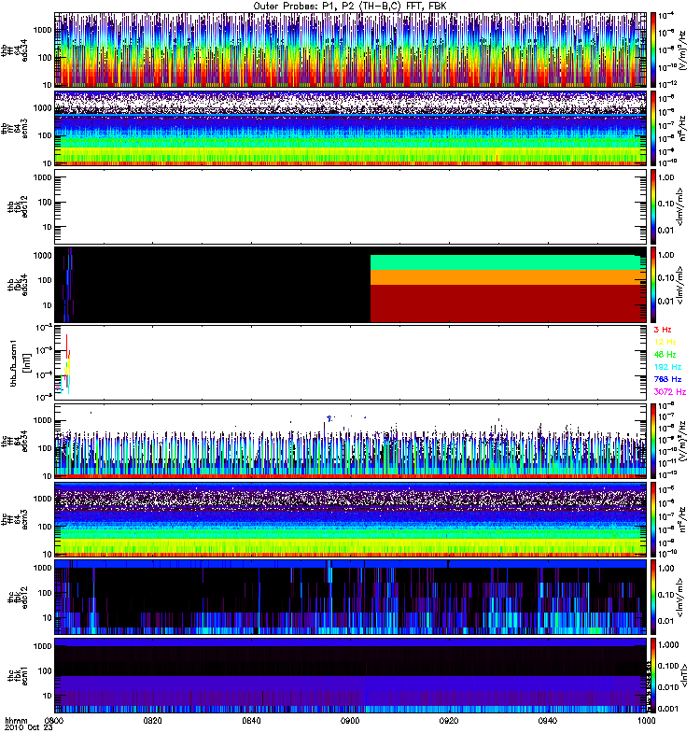The height and width of the screenshot is (747, 700).
Task: Click the magenta '3072 Hz' legend entry
Action: coord(670,391)
